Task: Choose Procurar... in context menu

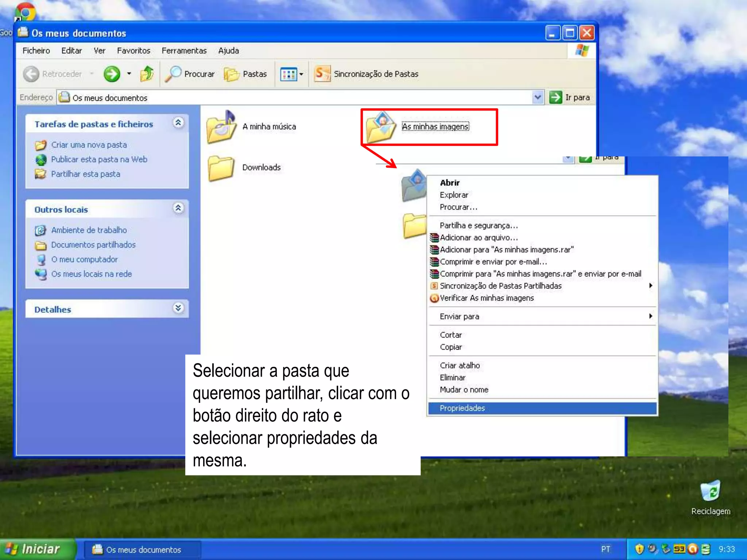Action: [x=542, y=207]
